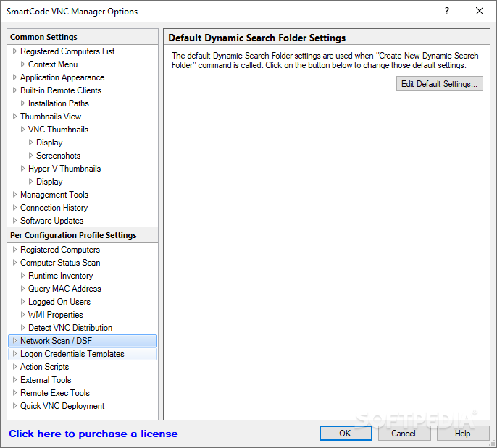The image size is (497, 448).
Task: Expand arrow beside Software Updates
Action: tap(14, 220)
